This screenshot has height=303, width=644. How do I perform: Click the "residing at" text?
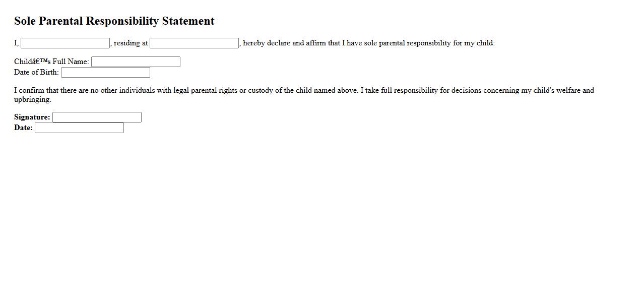click(131, 43)
